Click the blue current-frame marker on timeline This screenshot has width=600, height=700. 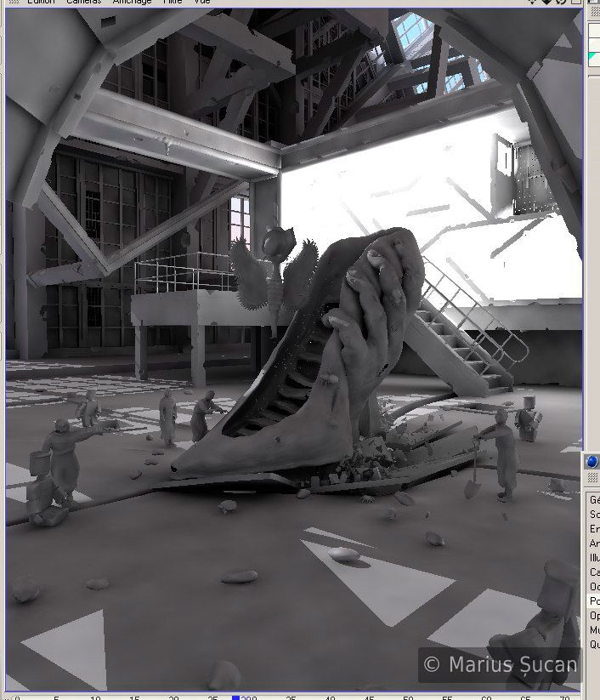[x=236, y=697]
